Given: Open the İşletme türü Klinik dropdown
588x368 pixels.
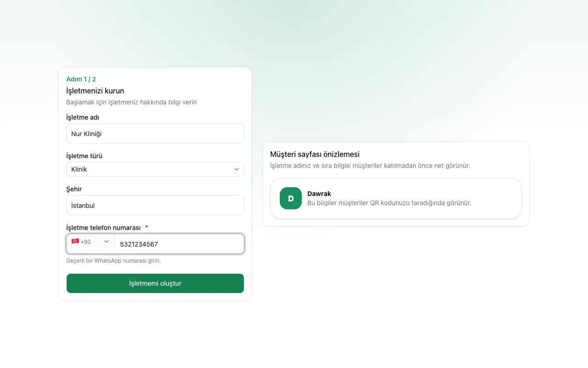Looking at the screenshot, I should click(155, 169).
